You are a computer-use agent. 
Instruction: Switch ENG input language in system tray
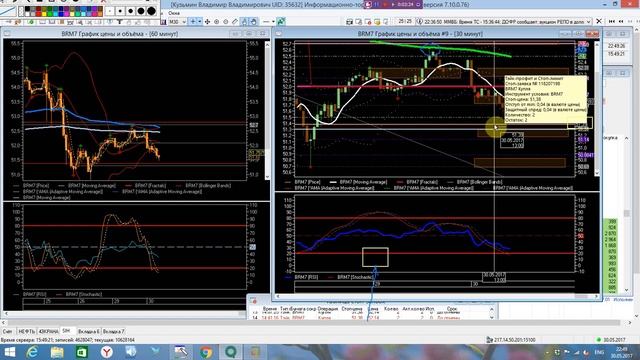tap(599, 352)
